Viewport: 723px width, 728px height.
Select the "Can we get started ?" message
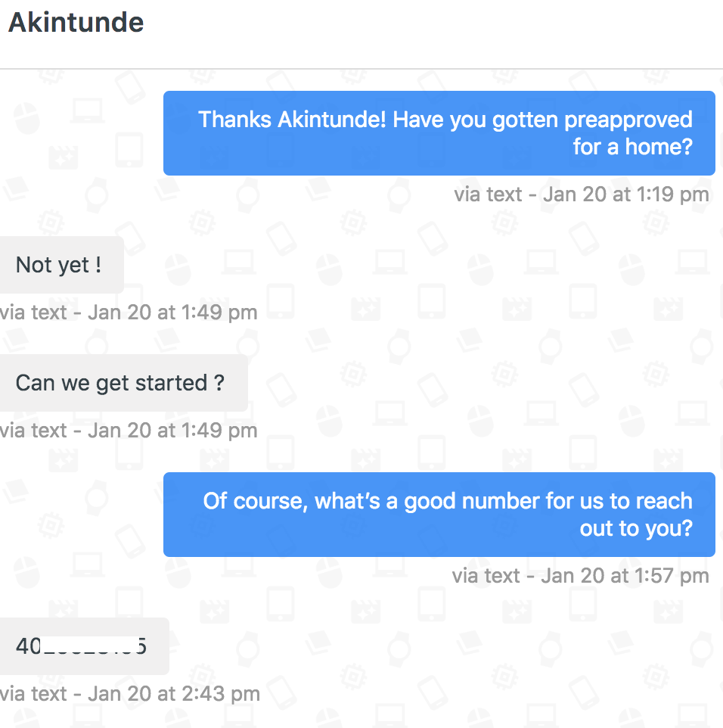pyautogui.click(x=121, y=383)
